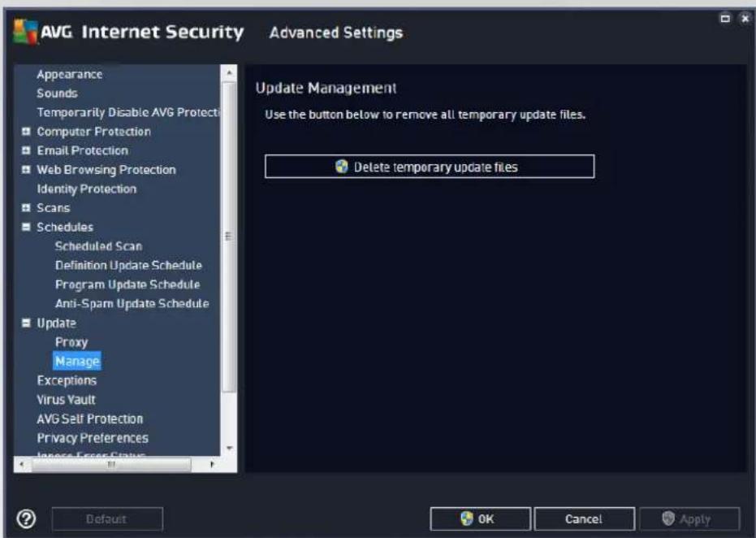
Task: Click the Default button
Action: point(107,519)
